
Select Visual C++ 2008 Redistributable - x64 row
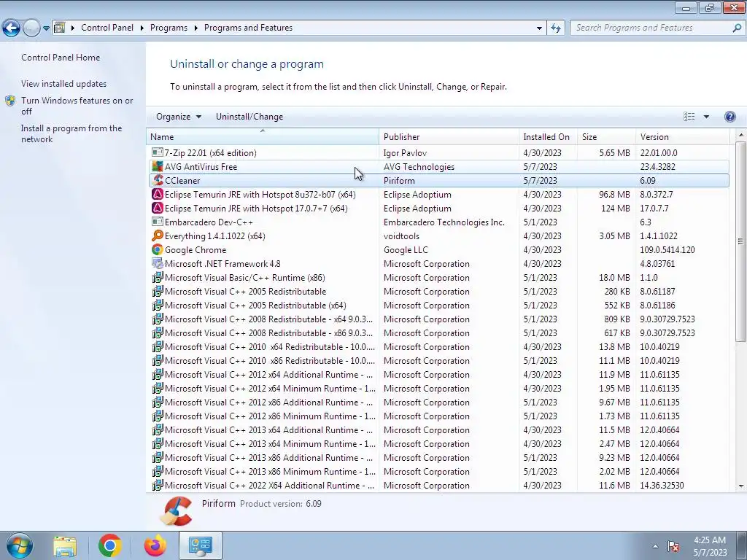438,319
